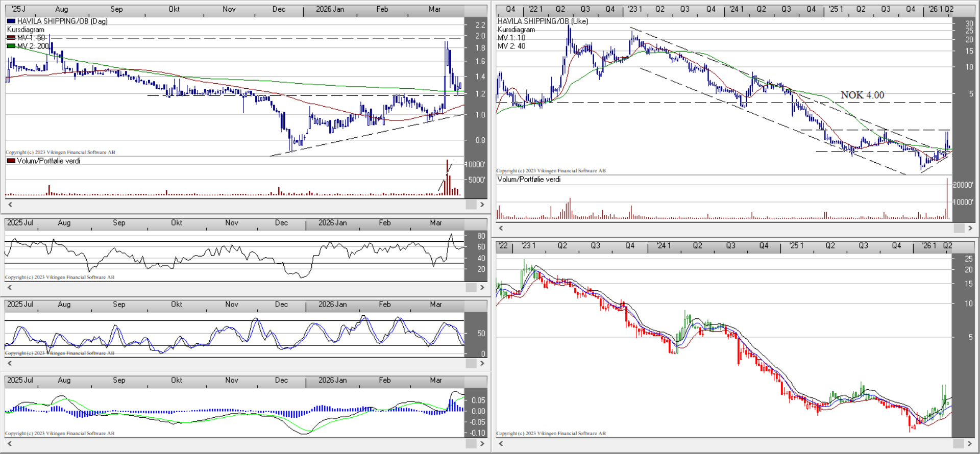Image resolution: width=980 pixels, height=454 pixels.
Task: Click the Kursdiagram label on the weekly chart
Action: pos(516,30)
